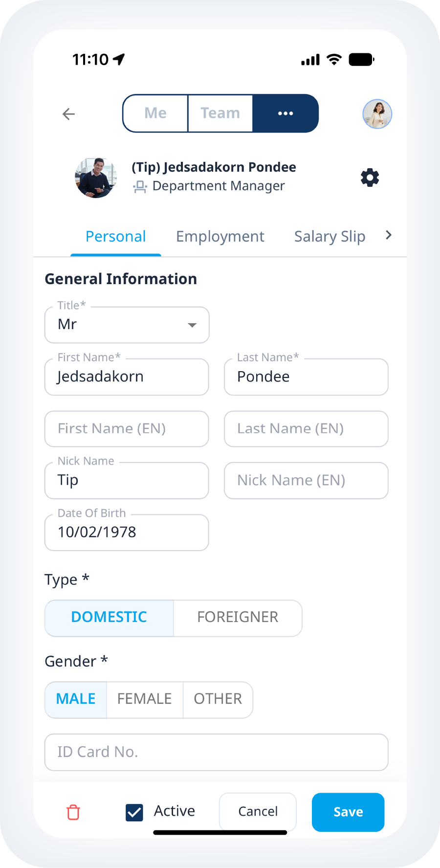Switch to the Employment tab

(220, 237)
